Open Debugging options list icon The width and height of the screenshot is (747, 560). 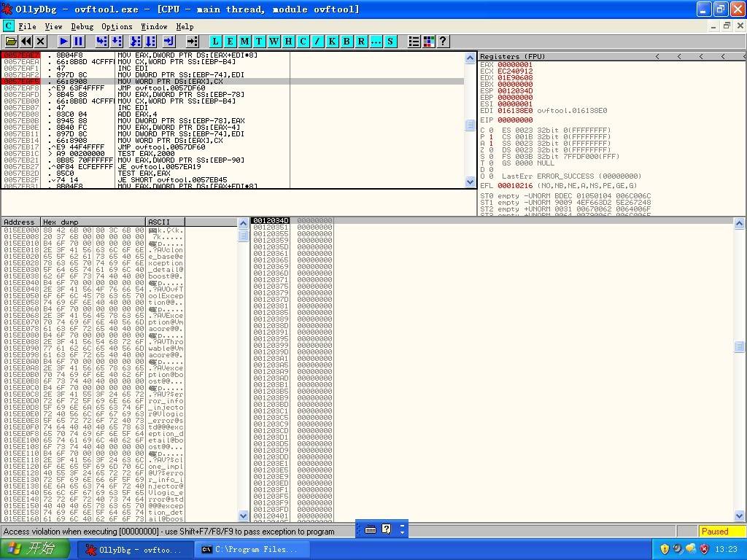point(414,42)
